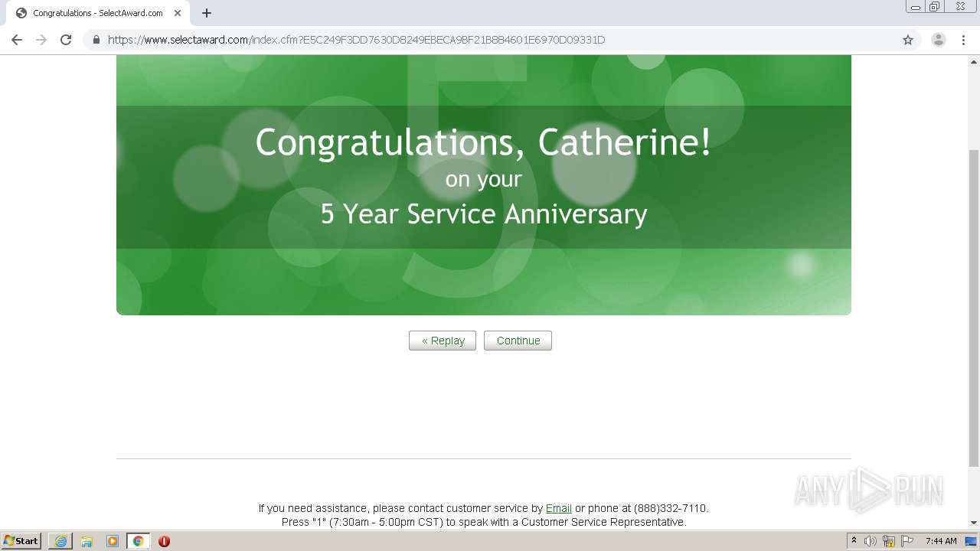
Task: Click the Congratulations, Catherine! heading
Action: pyautogui.click(x=484, y=143)
